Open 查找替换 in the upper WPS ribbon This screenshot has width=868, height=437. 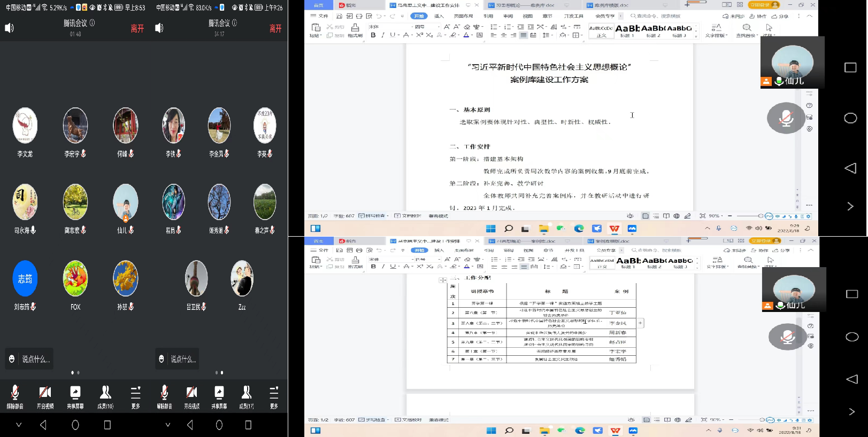click(x=747, y=30)
